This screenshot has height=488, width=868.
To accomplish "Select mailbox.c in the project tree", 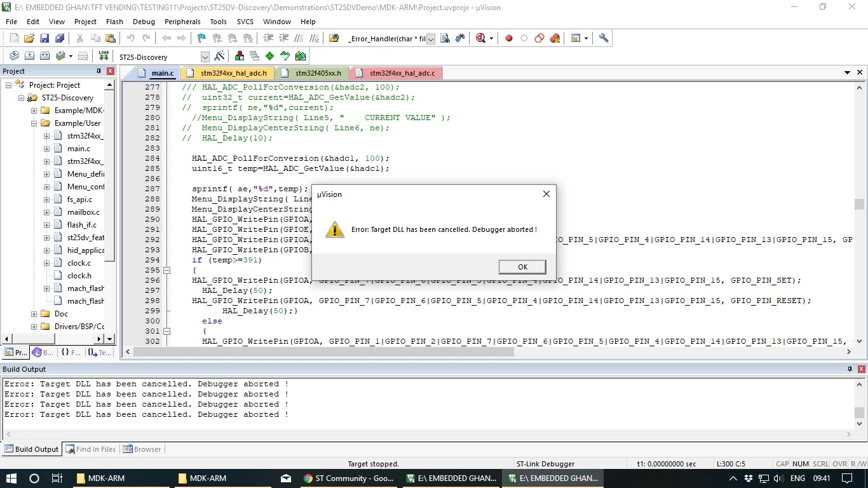I will (83, 212).
